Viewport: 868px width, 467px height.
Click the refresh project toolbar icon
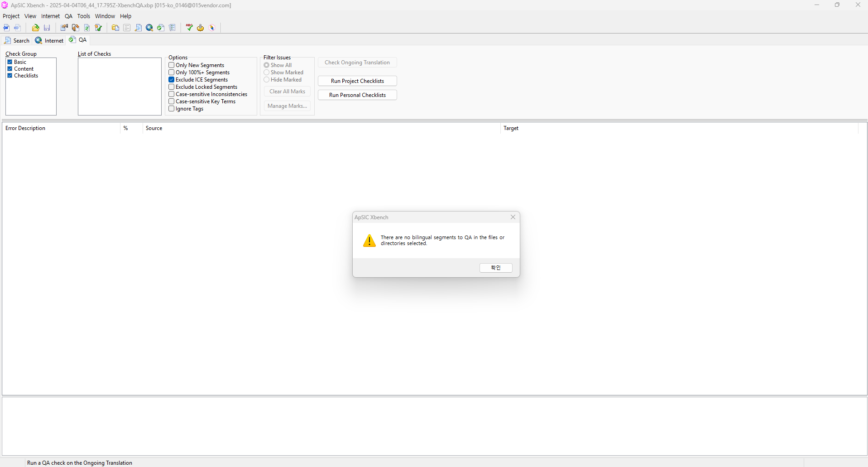click(x=87, y=28)
